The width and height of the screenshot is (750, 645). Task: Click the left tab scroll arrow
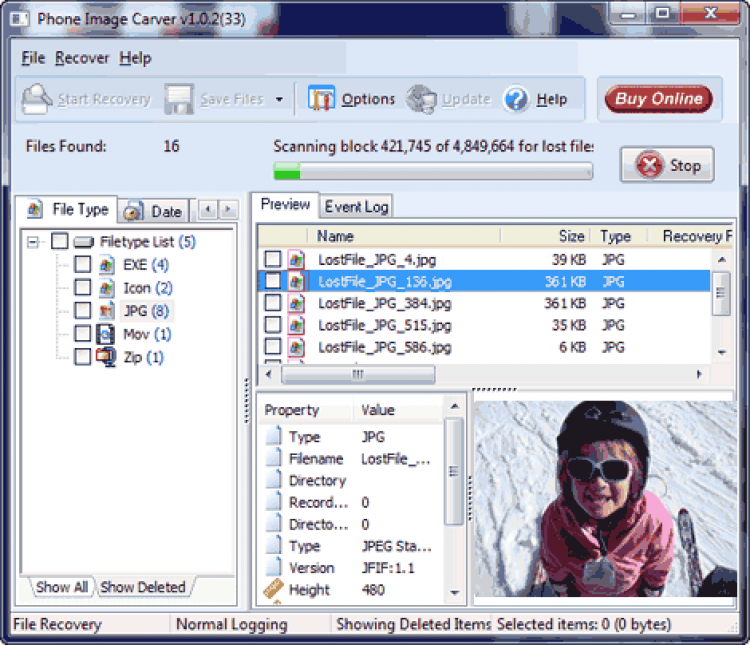pos(208,209)
